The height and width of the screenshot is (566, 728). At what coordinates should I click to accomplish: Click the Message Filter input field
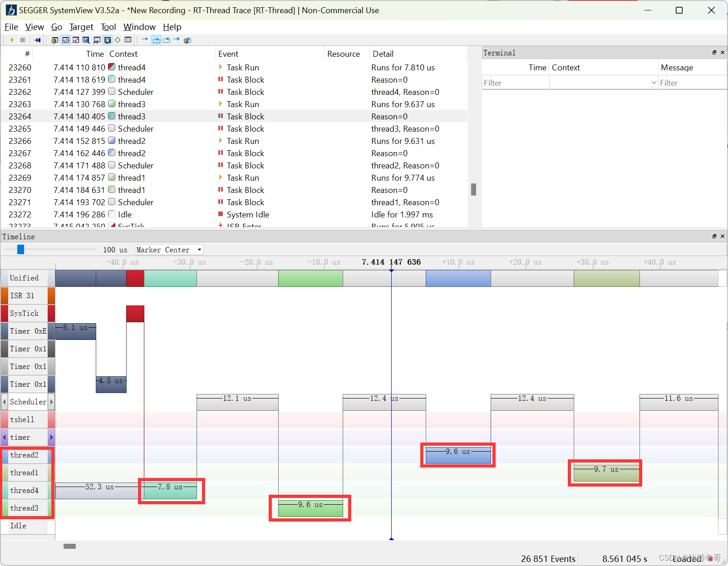(x=690, y=83)
